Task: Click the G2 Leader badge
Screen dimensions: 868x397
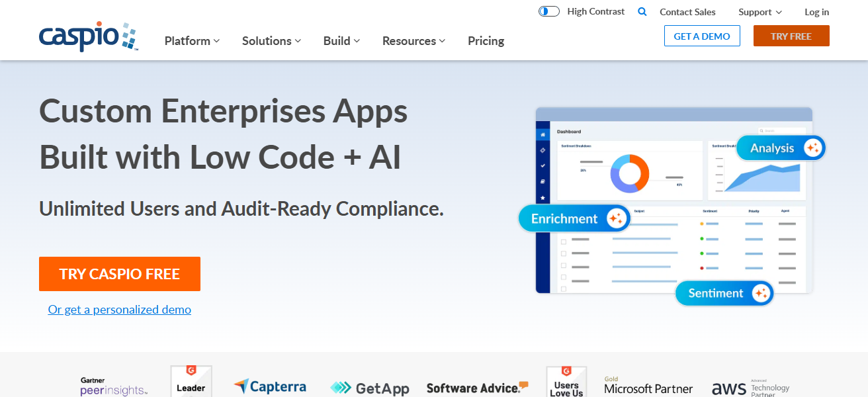Action: point(191,382)
